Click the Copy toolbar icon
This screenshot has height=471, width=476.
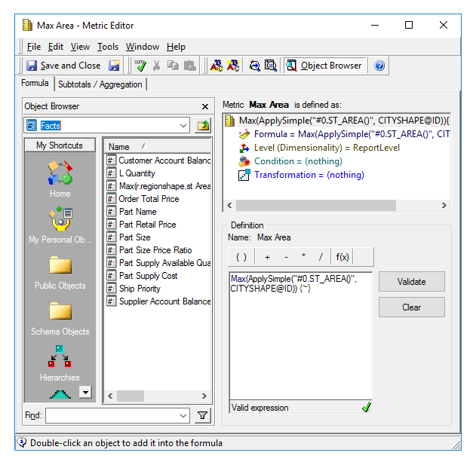tap(173, 66)
